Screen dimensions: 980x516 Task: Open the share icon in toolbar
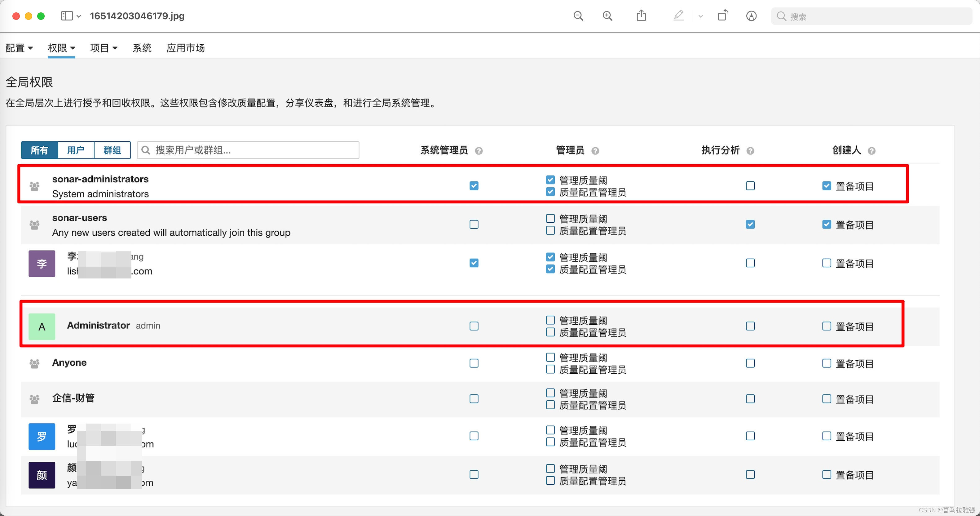(642, 16)
